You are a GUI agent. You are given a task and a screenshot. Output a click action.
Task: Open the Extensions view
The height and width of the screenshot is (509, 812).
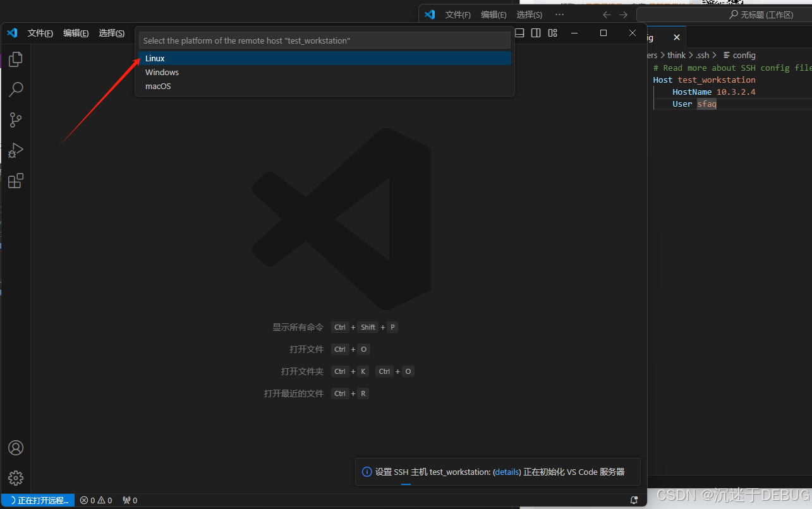(x=16, y=181)
